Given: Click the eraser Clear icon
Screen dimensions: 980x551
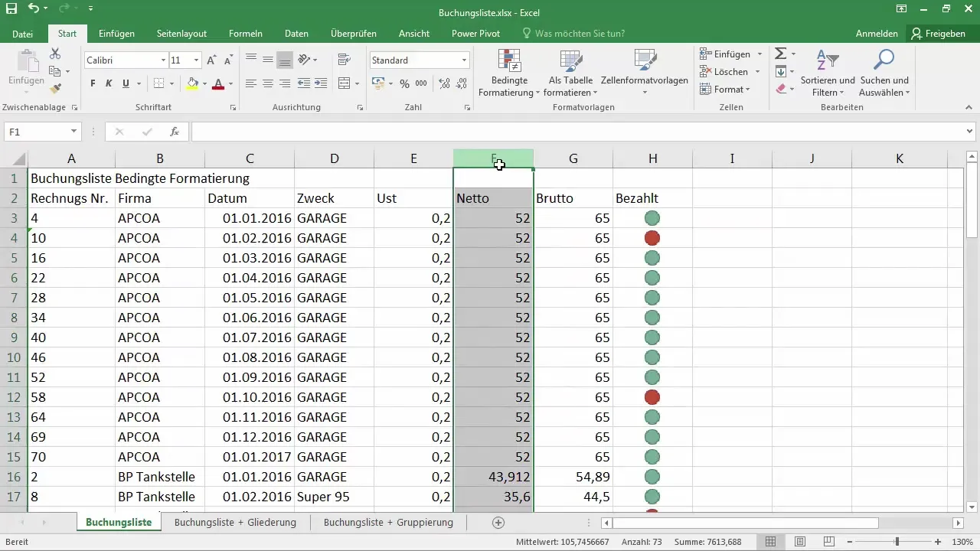Looking at the screenshot, I should (780, 89).
